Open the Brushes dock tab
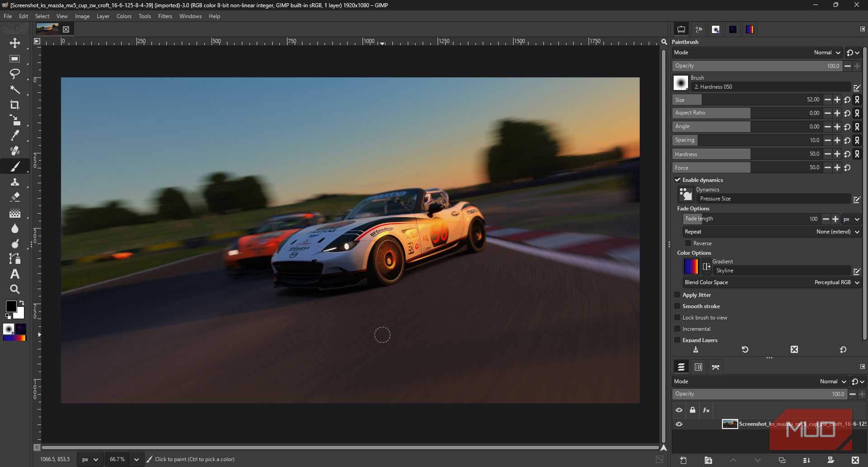Image resolution: width=868 pixels, height=467 pixels. 716,29
